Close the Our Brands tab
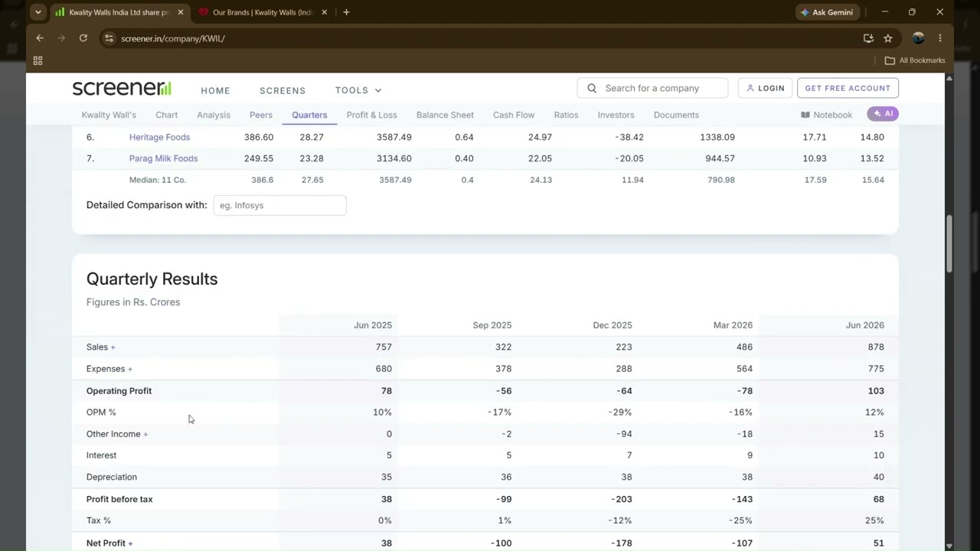Image resolution: width=980 pixels, height=551 pixels. coord(325,12)
